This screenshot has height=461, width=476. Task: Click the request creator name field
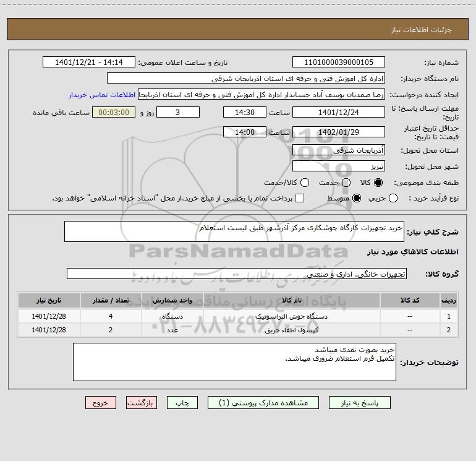click(x=261, y=95)
